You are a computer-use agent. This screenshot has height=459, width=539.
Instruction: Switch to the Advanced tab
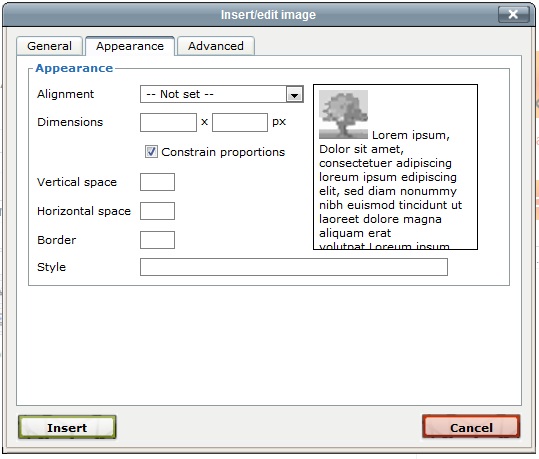pyautogui.click(x=216, y=46)
